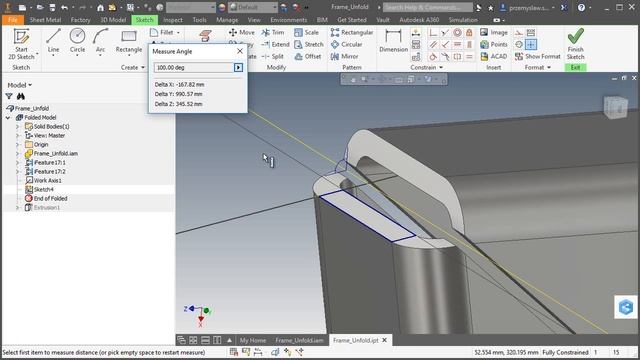Expand the Frame_Unfold.iam node
The height and width of the screenshot is (360, 640).
(17, 153)
